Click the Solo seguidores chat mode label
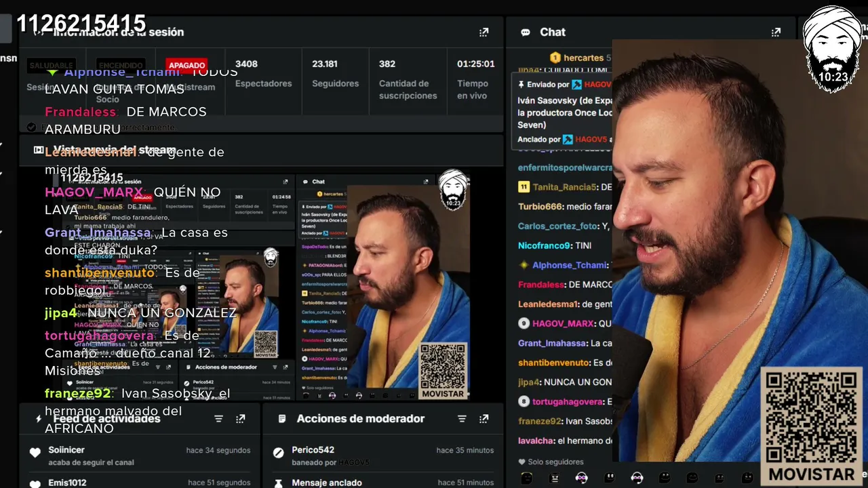The width and height of the screenshot is (868, 488). 555,462
